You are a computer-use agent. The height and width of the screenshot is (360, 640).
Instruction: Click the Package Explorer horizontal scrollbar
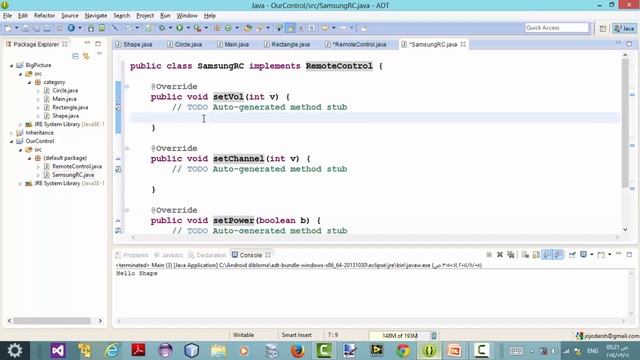(x=52, y=321)
